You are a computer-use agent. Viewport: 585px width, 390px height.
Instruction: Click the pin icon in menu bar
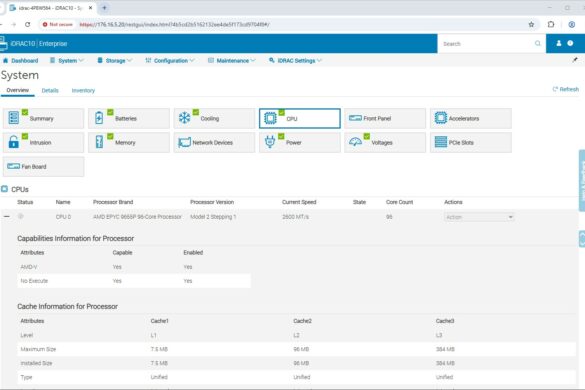[575, 60]
